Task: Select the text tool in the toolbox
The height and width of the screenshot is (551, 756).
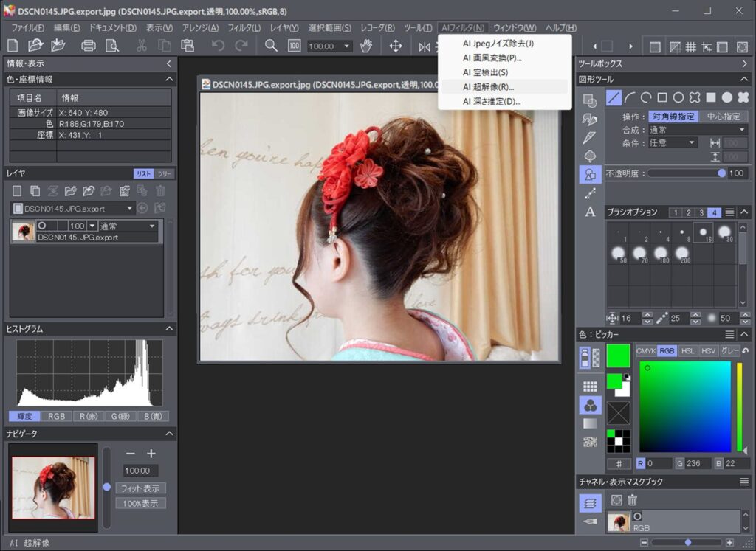Action: (590, 212)
